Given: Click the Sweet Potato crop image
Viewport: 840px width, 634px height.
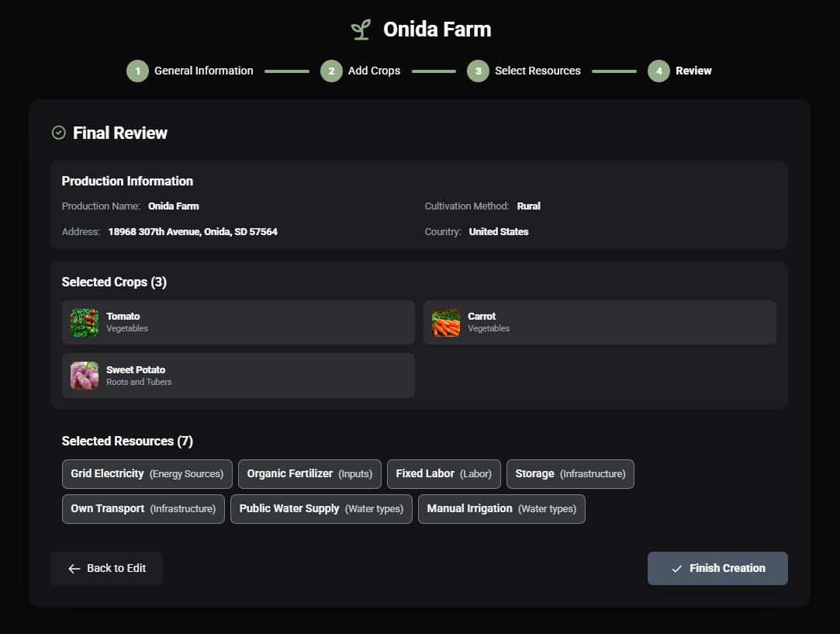Looking at the screenshot, I should [x=84, y=376].
